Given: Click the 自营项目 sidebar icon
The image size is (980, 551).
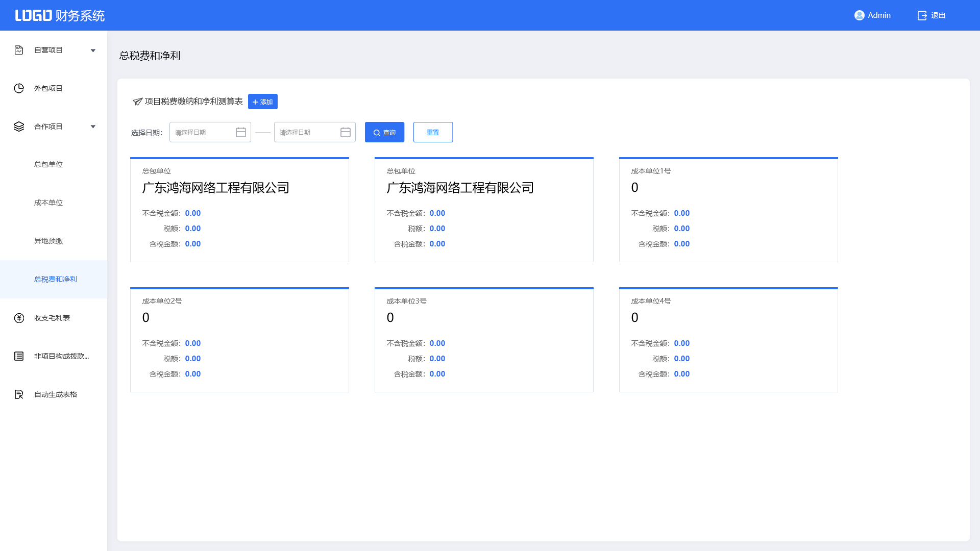Looking at the screenshot, I should point(19,50).
